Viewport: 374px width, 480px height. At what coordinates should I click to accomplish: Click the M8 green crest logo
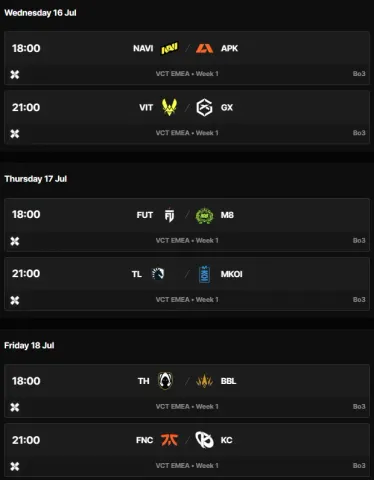click(x=204, y=215)
